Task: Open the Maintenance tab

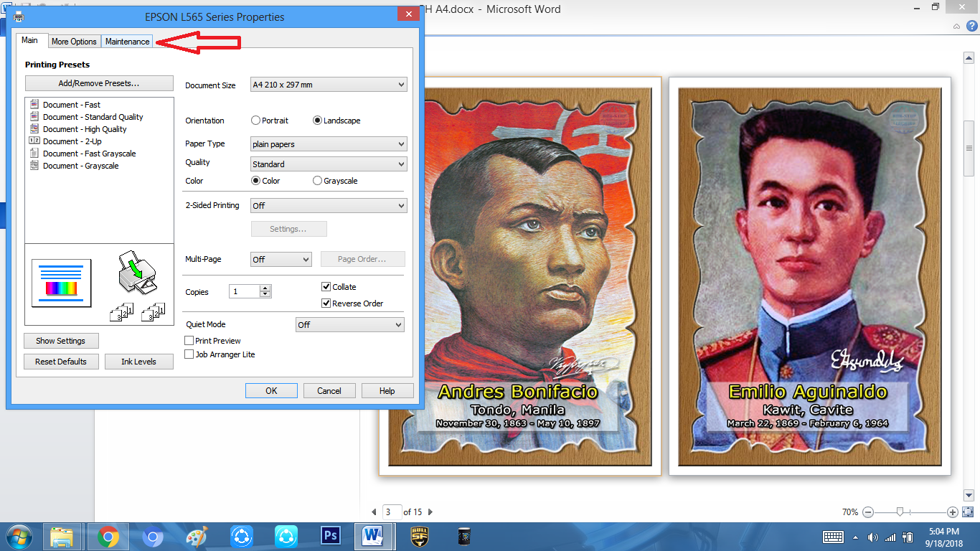Action: [x=127, y=42]
